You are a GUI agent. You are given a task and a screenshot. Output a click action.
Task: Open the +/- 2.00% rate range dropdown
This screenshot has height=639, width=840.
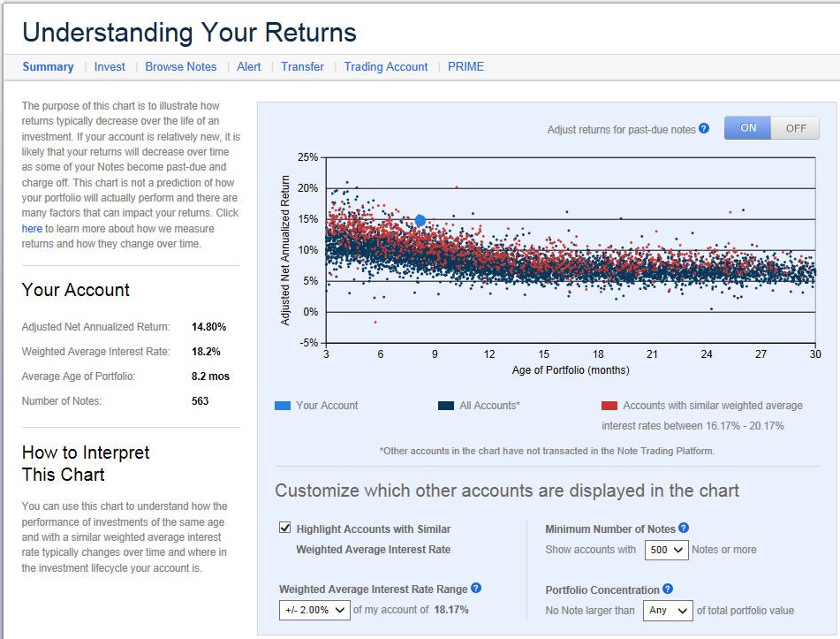click(x=314, y=610)
